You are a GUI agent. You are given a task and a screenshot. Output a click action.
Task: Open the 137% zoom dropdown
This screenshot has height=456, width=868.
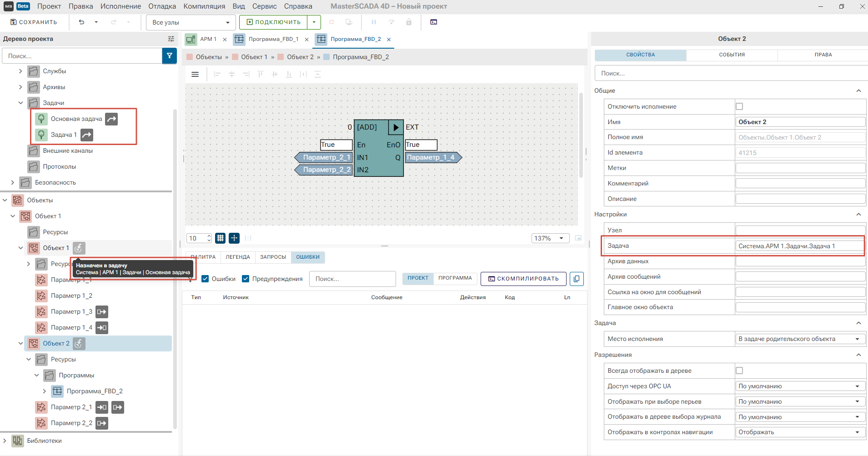(x=550, y=238)
